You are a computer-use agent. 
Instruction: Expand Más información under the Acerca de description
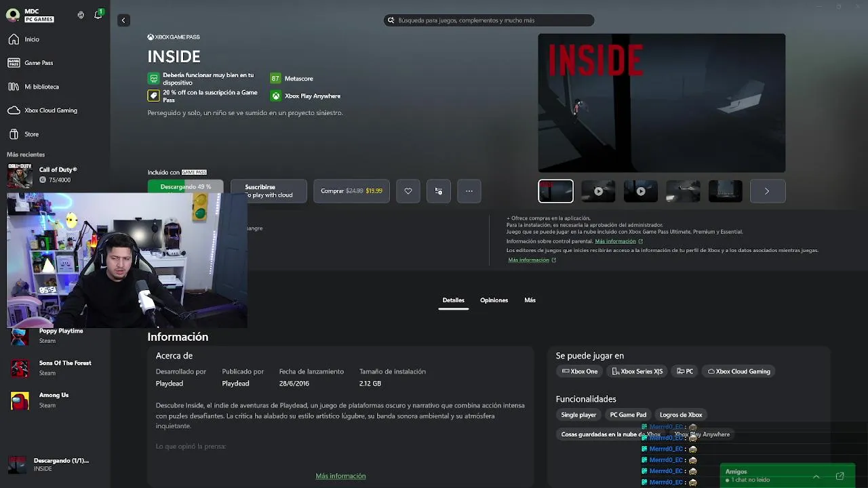340,476
